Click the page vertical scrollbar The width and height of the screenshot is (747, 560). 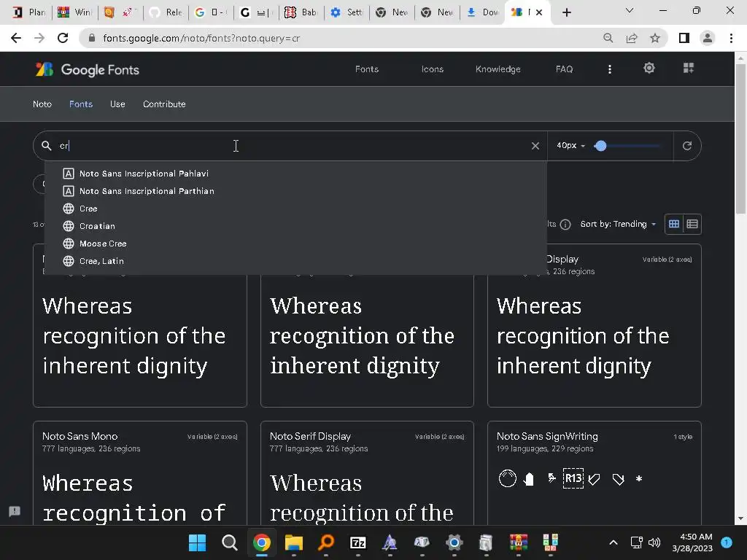click(740, 138)
